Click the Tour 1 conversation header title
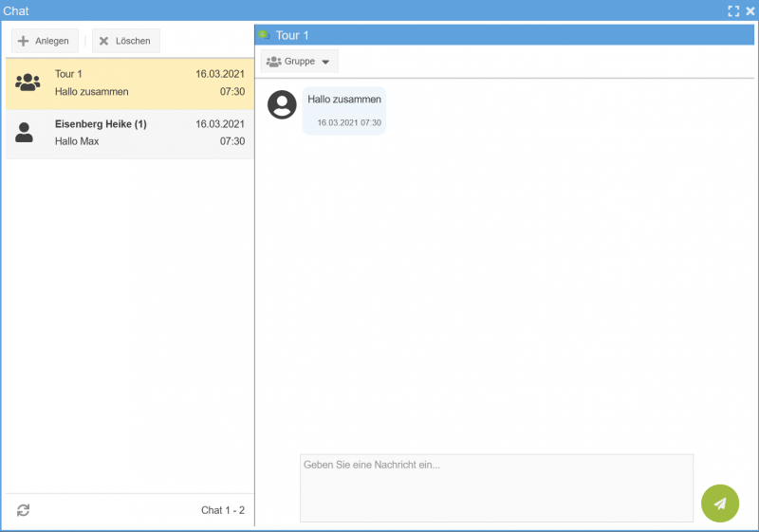 (x=292, y=35)
